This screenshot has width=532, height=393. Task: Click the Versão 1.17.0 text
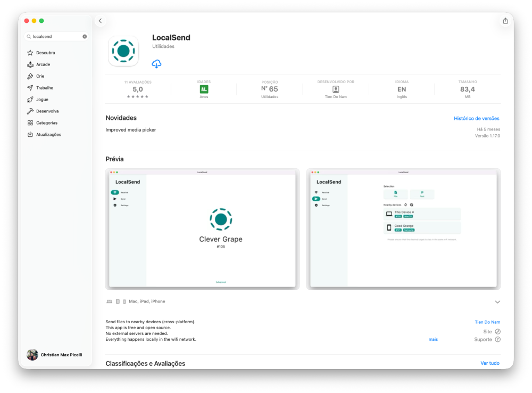pyautogui.click(x=487, y=136)
